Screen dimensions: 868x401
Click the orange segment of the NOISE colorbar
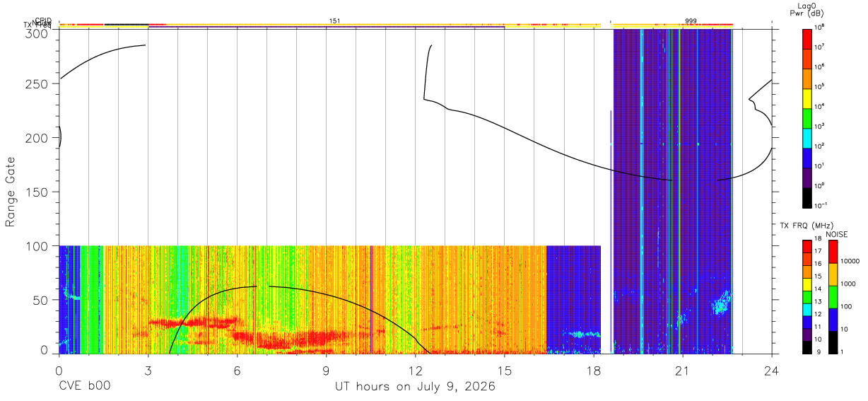[833, 274]
